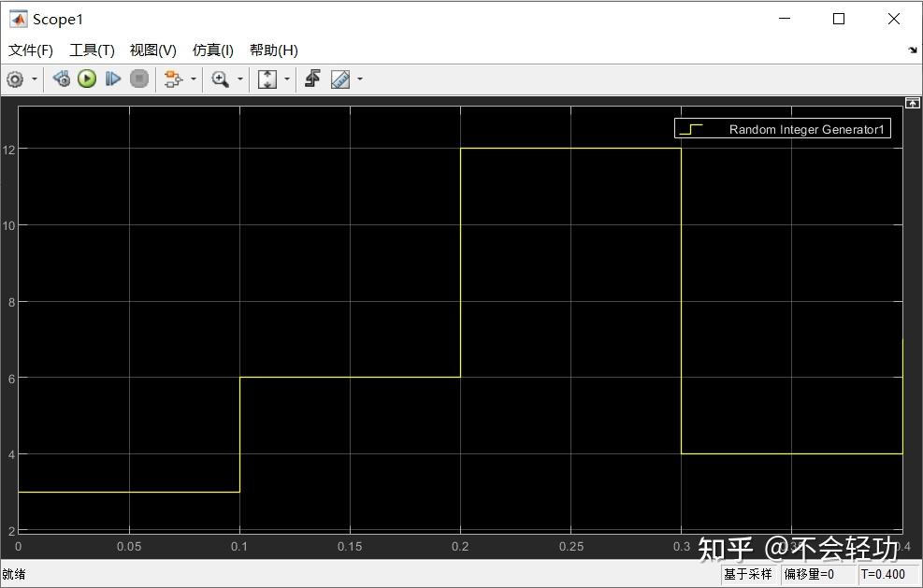
Task: Click the x-axis label 0.25
Action: (571, 546)
